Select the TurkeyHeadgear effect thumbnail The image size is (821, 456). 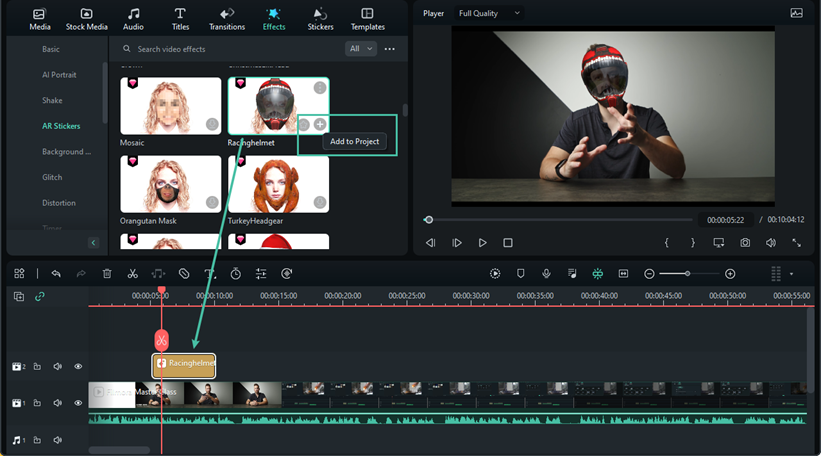pos(279,184)
